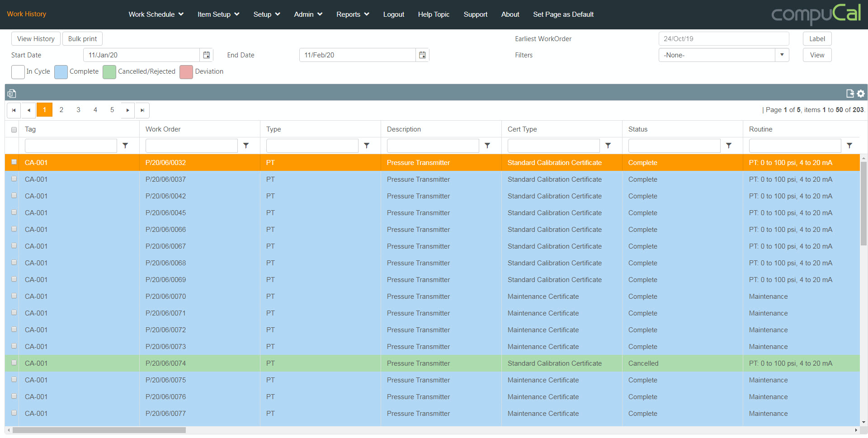This screenshot has width=868, height=438.
Task: Click Logout in the top menu
Action: tap(393, 14)
